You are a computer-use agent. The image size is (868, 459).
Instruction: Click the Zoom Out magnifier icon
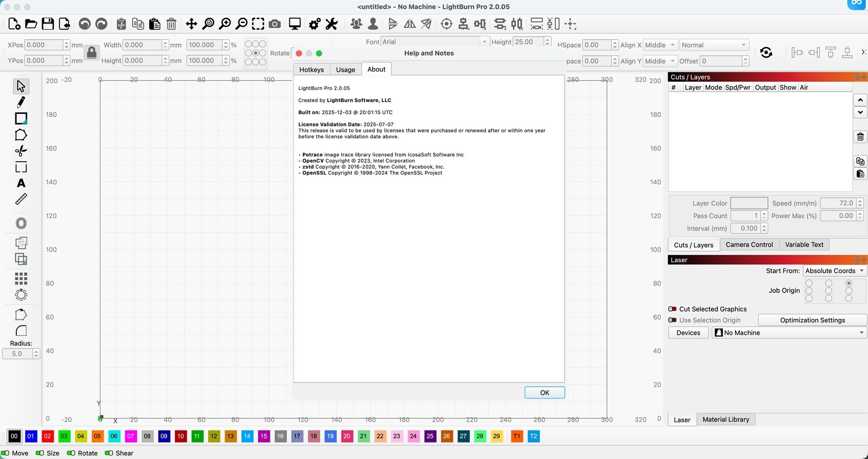(242, 24)
